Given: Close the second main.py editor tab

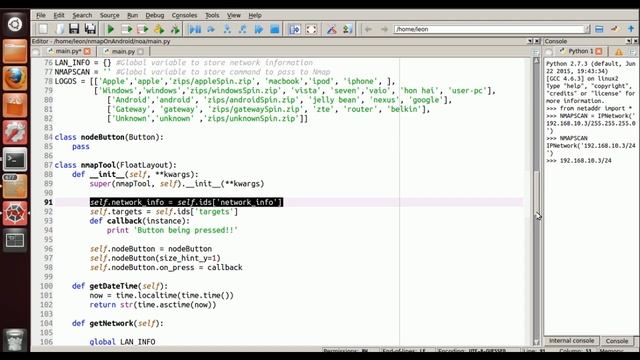Looking at the screenshot, I should click(x=141, y=51).
